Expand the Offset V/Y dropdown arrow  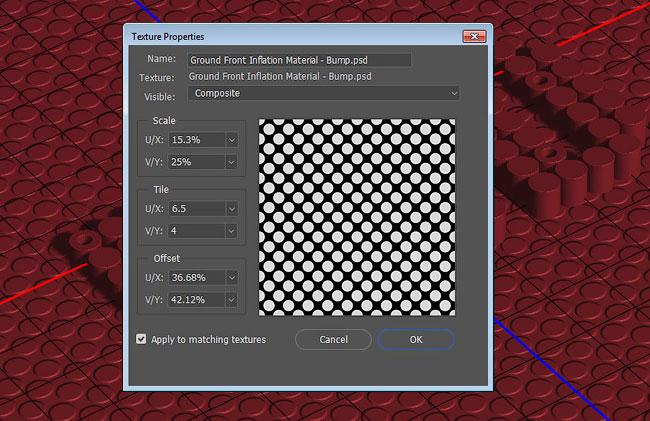232,300
